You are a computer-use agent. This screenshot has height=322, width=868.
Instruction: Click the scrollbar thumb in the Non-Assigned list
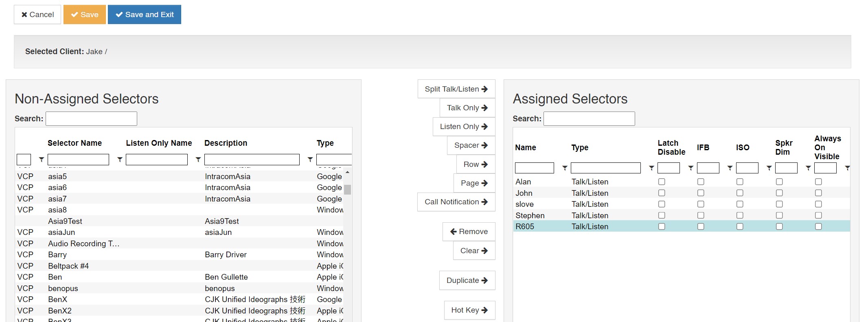coord(347,190)
